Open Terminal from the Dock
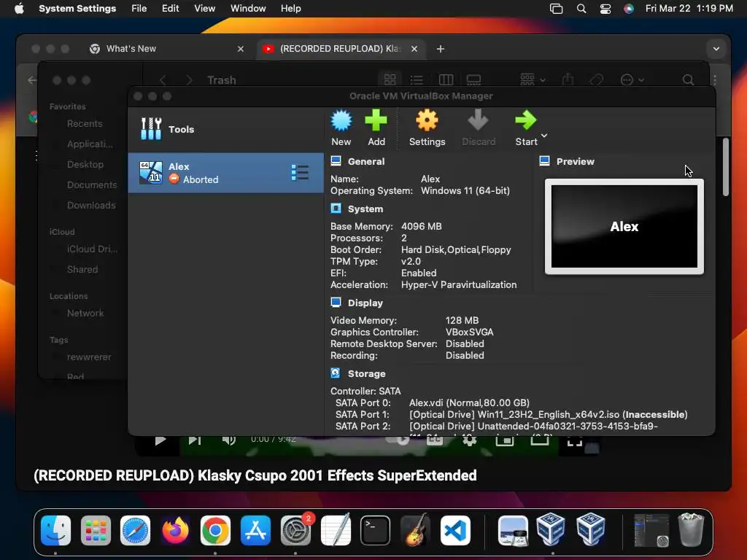The width and height of the screenshot is (747, 560). [375, 530]
